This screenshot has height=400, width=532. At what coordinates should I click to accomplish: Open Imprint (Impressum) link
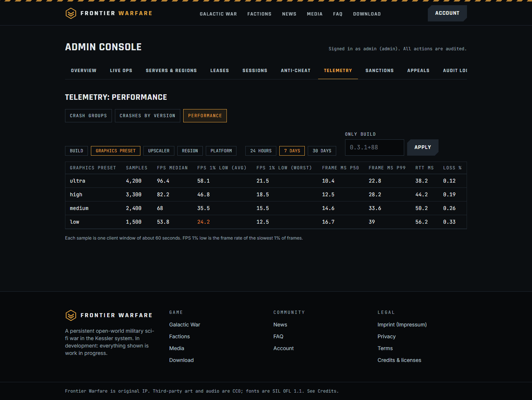click(402, 325)
